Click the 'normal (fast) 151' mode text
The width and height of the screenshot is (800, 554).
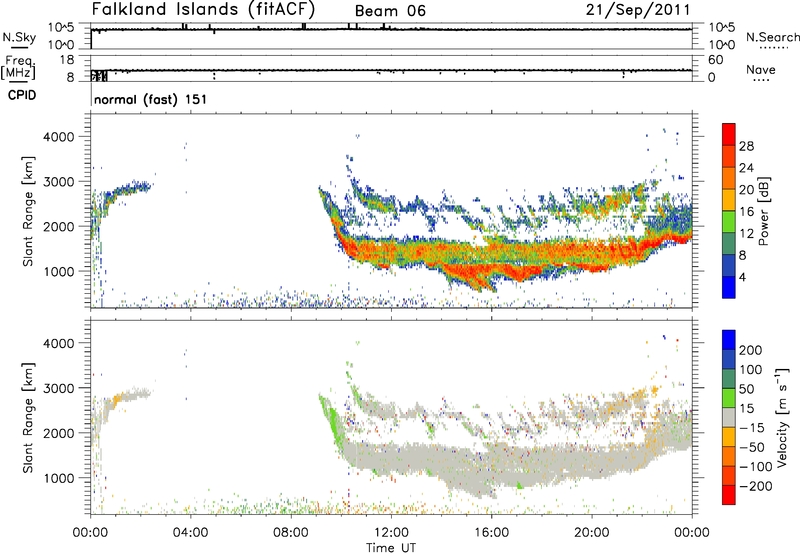pos(151,99)
